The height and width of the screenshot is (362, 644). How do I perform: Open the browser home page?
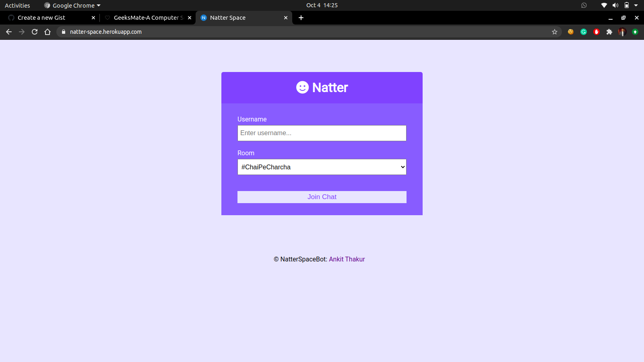[x=47, y=32]
